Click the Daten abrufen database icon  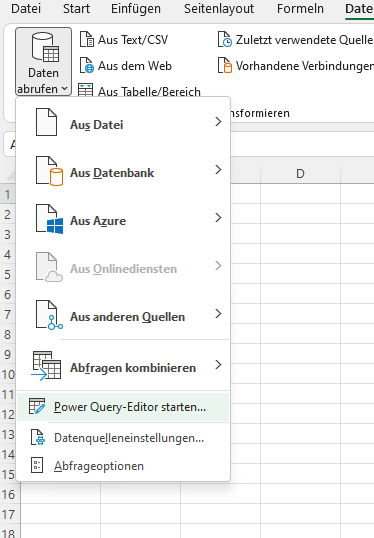[45, 47]
